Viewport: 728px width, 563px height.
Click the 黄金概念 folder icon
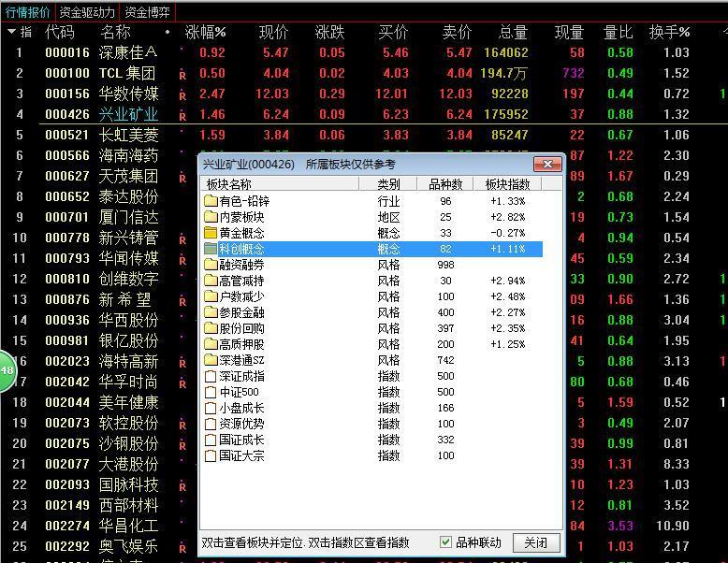(x=211, y=233)
